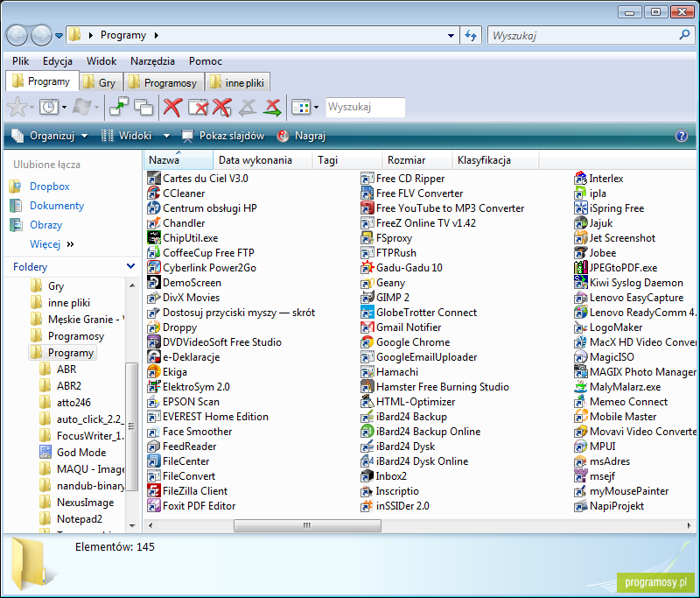The width and height of the screenshot is (700, 598).
Task: Select the GIMP 2 shortcut icon
Action: pyautogui.click(x=367, y=298)
